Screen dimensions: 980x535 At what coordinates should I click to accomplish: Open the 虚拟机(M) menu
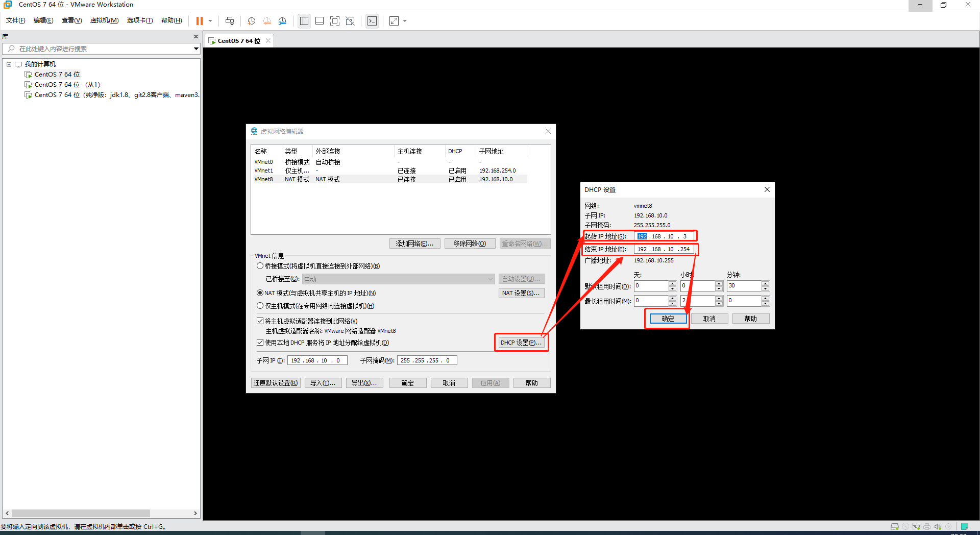point(104,20)
